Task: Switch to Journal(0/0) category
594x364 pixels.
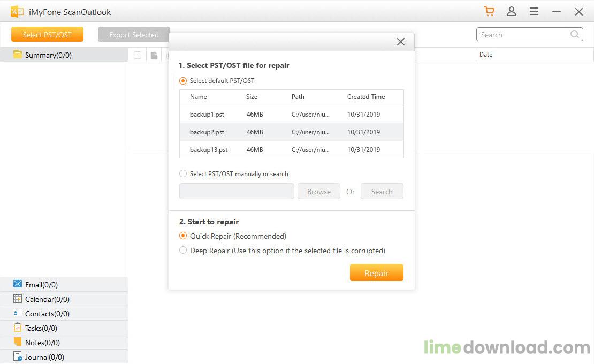Action: (x=64, y=357)
